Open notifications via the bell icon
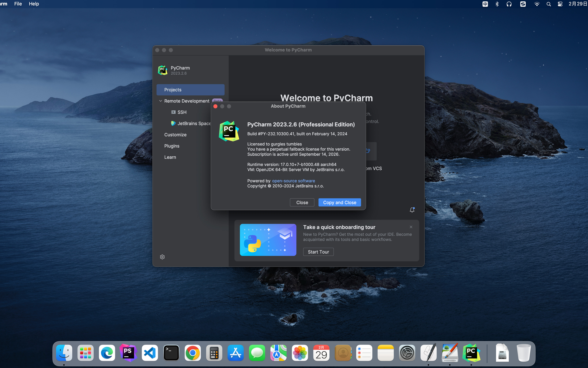 pyautogui.click(x=412, y=210)
